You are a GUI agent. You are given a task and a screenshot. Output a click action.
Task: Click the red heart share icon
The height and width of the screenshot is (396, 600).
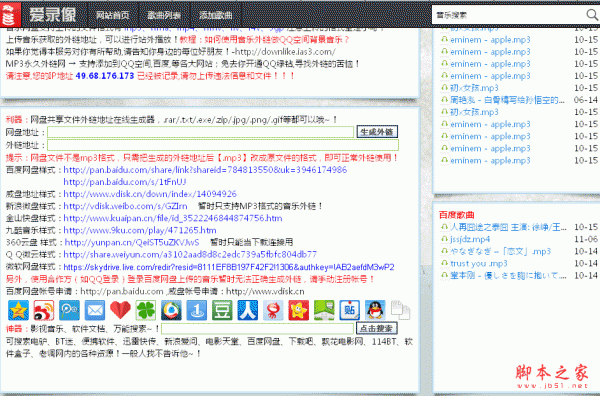click(x=120, y=310)
